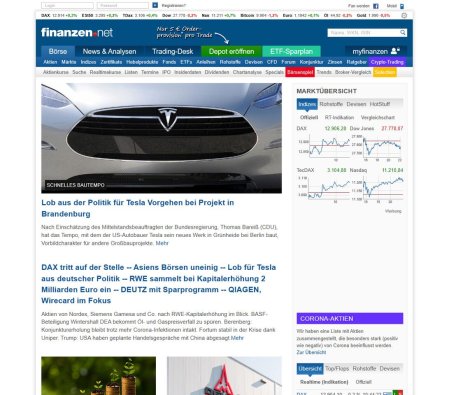449x395 pixels.
Task: Click the Login username field
Action: [x=67, y=5]
